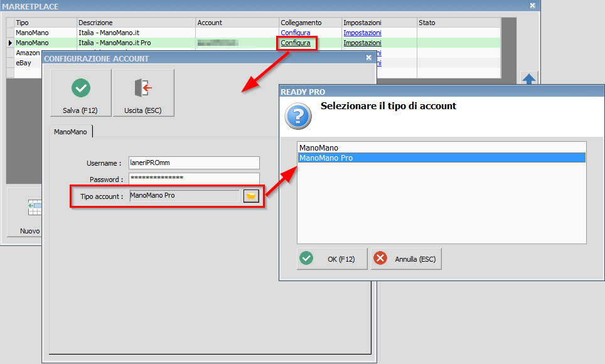The image size is (605, 364).
Task: Click the Salva (F12) button label
Action: point(80,110)
